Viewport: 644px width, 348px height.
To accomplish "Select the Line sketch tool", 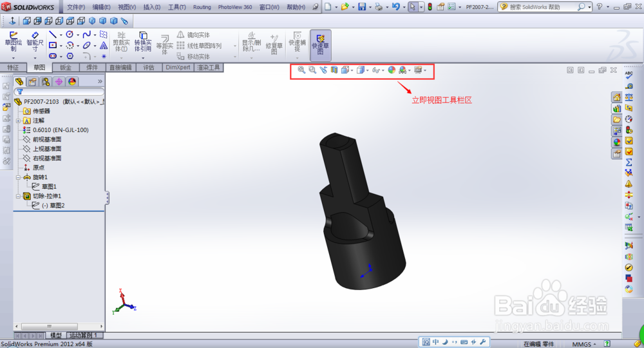I will click(53, 35).
